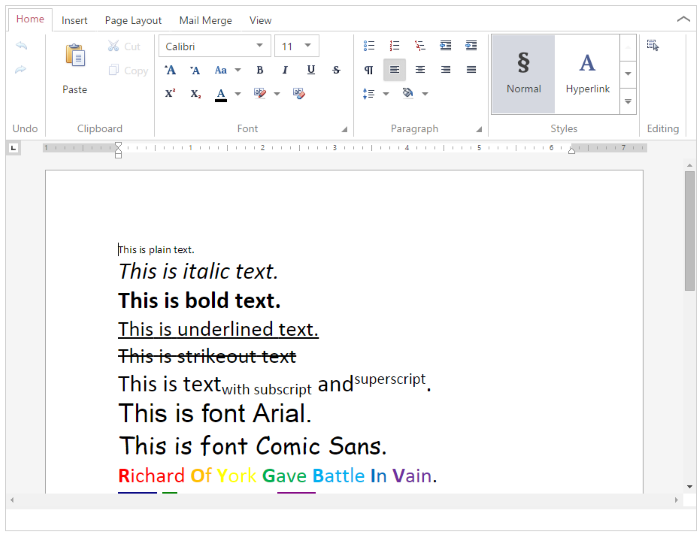The image size is (700, 535).
Task: Click the Copy button
Action: pos(128,70)
